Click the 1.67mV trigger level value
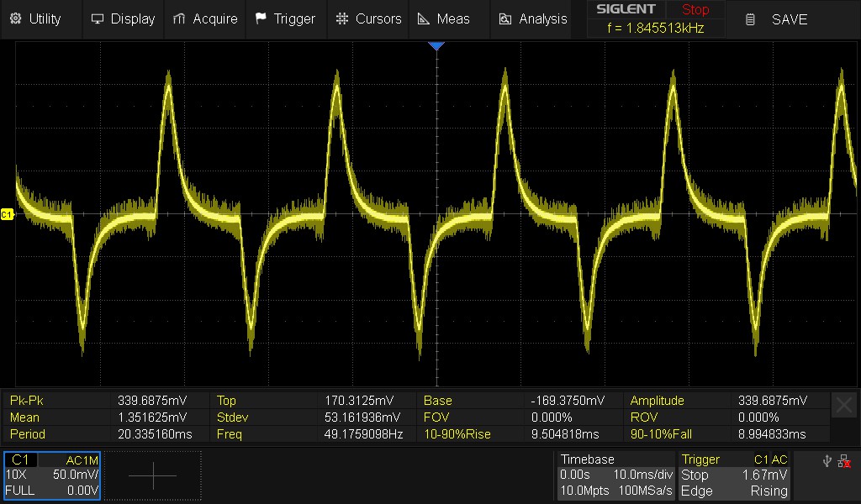Screen dimensions: 861x504 click(765, 475)
